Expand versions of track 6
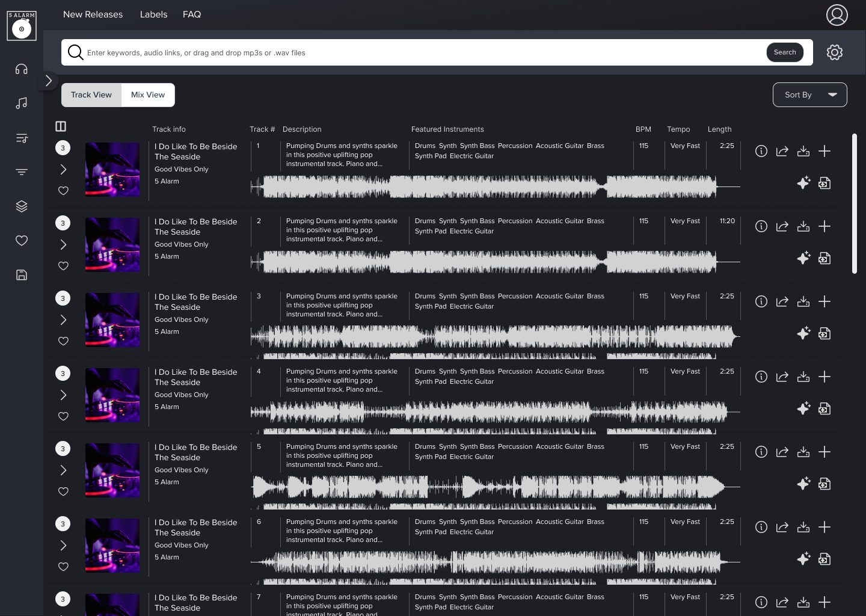The height and width of the screenshot is (616, 866). point(63,546)
